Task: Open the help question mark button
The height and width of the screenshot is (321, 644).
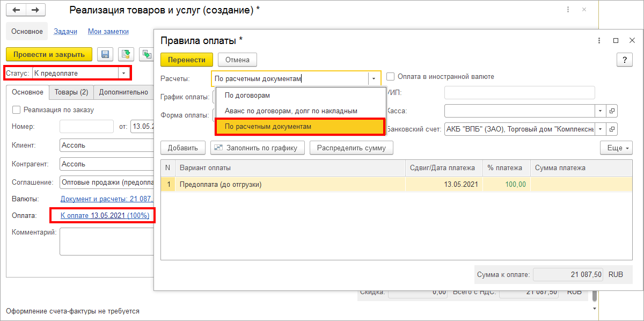Action: (625, 60)
